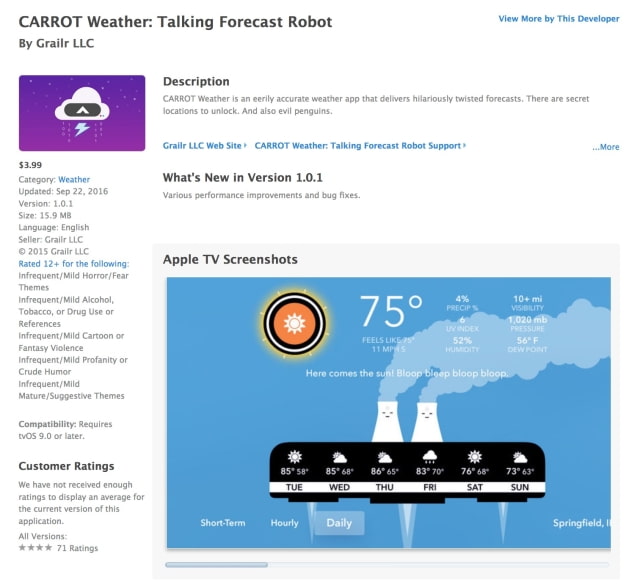The image size is (640, 585).
Task: Click Tuesday's sunny forecast icon
Action: pos(294,458)
